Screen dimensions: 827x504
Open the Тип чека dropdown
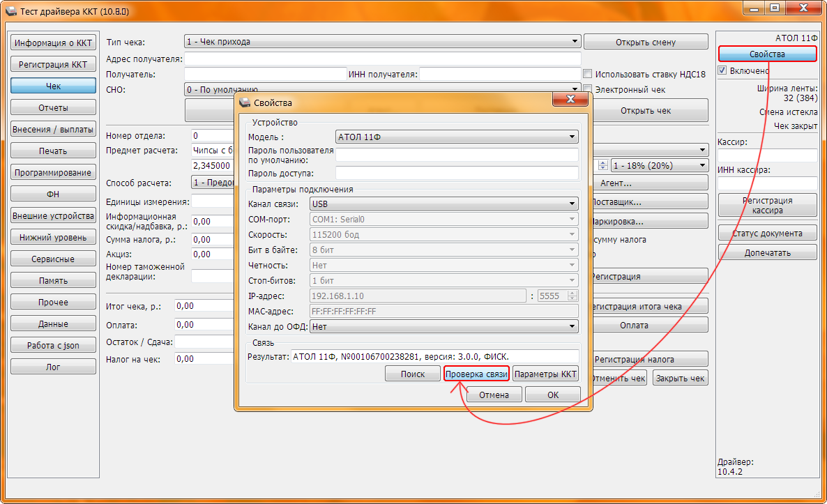(382, 42)
